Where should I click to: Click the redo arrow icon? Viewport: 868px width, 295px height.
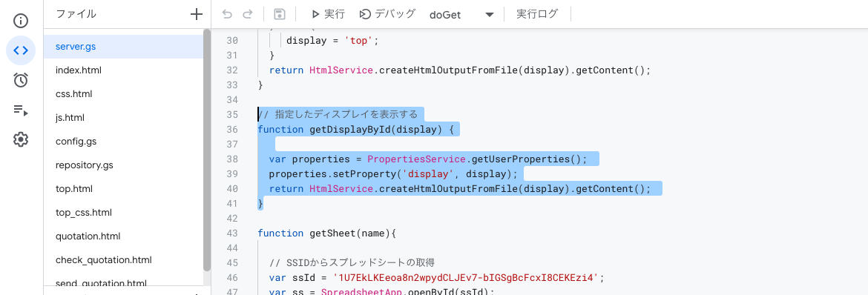click(248, 14)
